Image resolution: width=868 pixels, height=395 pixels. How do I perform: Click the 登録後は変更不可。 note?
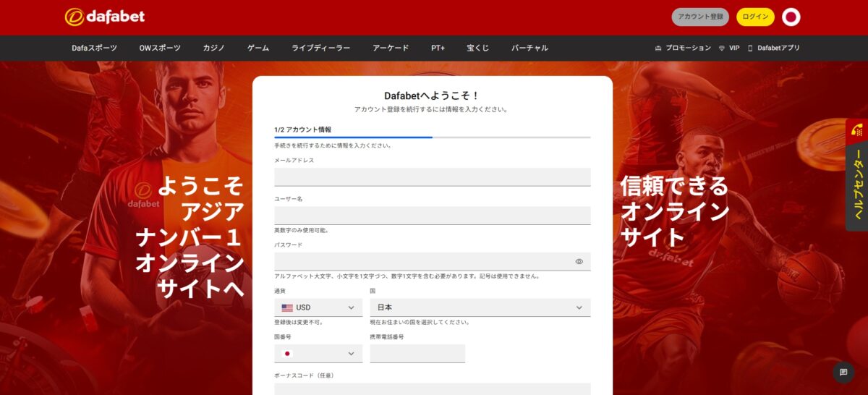point(299,322)
